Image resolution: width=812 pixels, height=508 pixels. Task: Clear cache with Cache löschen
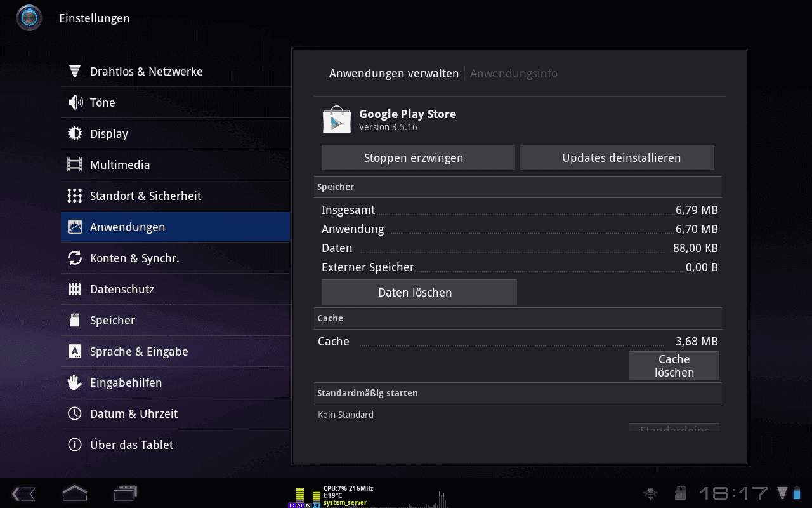click(x=674, y=366)
